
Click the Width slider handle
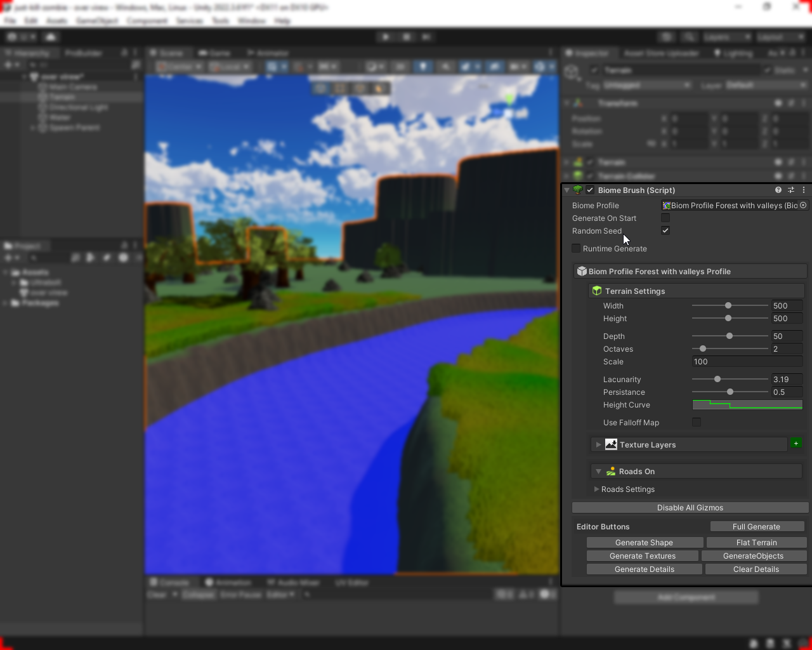728,305
